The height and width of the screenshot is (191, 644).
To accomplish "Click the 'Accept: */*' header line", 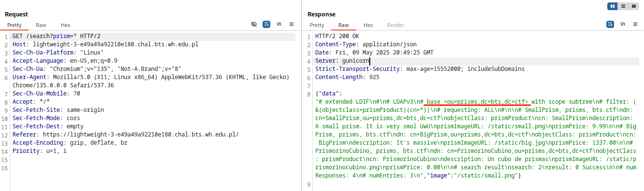I will click(31, 102).
